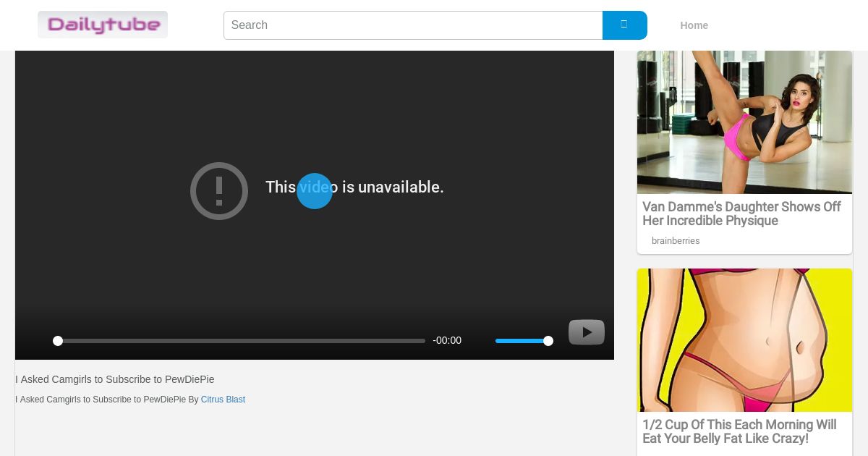
Task: Click the video progress seek bar
Action: pos(241,341)
